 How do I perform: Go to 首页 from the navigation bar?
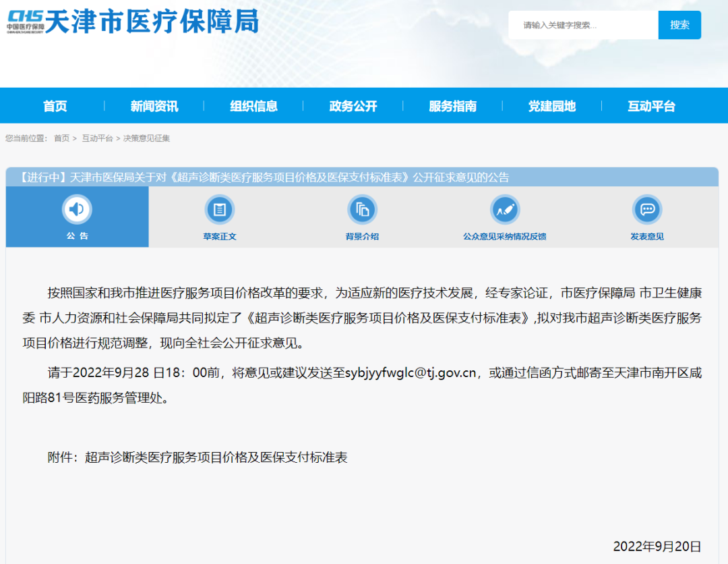click(55, 105)
